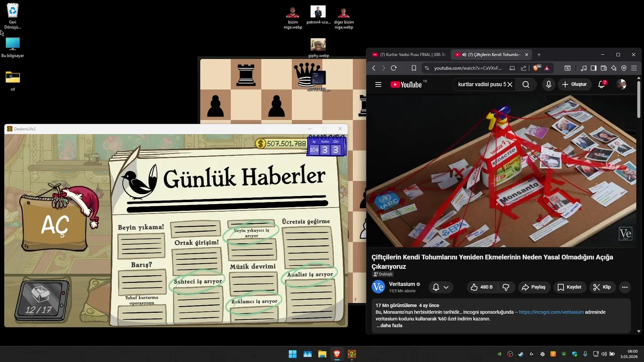Open the Brave VPN shield icon
This screenshot has height=362, width=644.
[624, 68]
